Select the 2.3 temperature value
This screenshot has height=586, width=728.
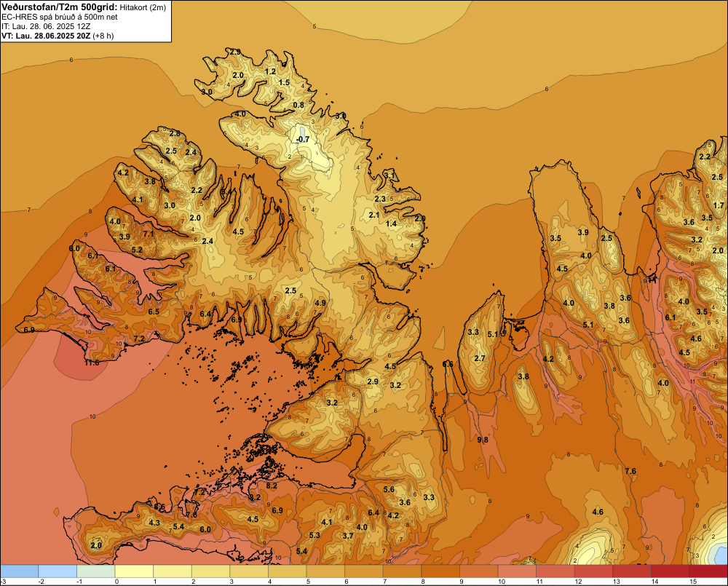[x=380, y=199]
